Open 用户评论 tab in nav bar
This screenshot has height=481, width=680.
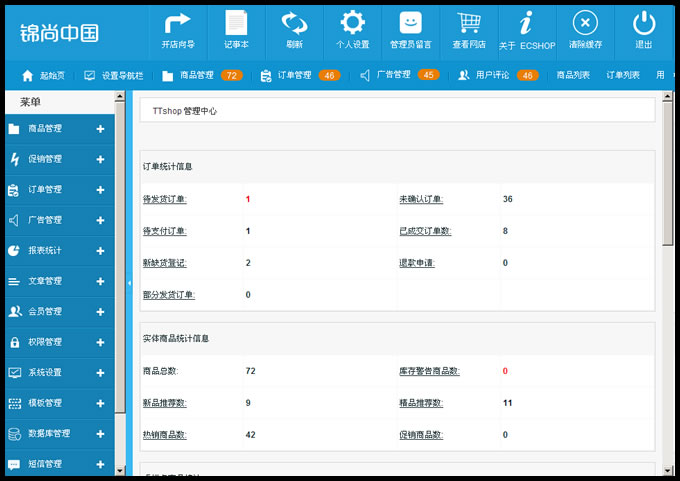(498, 75)
